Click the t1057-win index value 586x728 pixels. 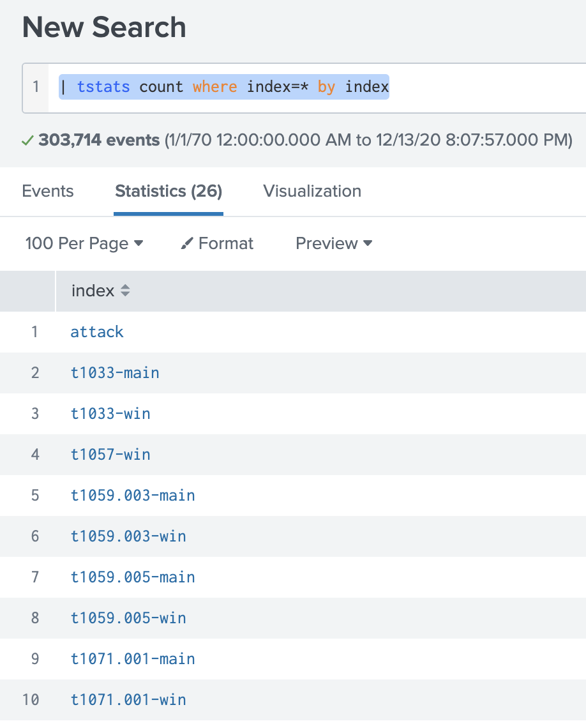(x=110, y=455)
